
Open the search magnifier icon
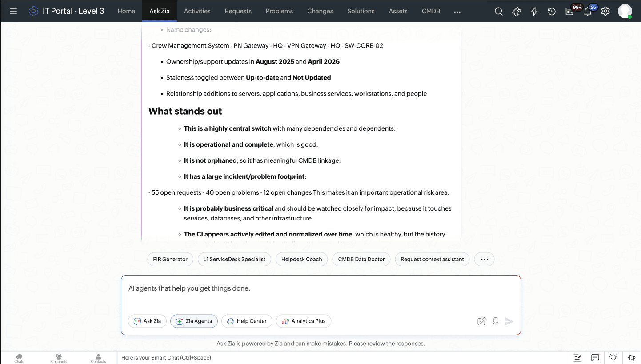pyautogui.click(x=499, y=12)
